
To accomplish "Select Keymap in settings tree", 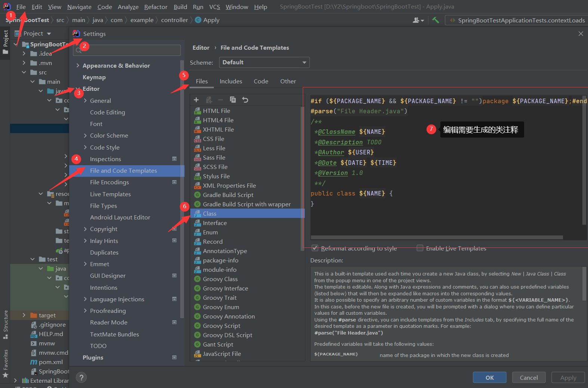I will point(94,77).
